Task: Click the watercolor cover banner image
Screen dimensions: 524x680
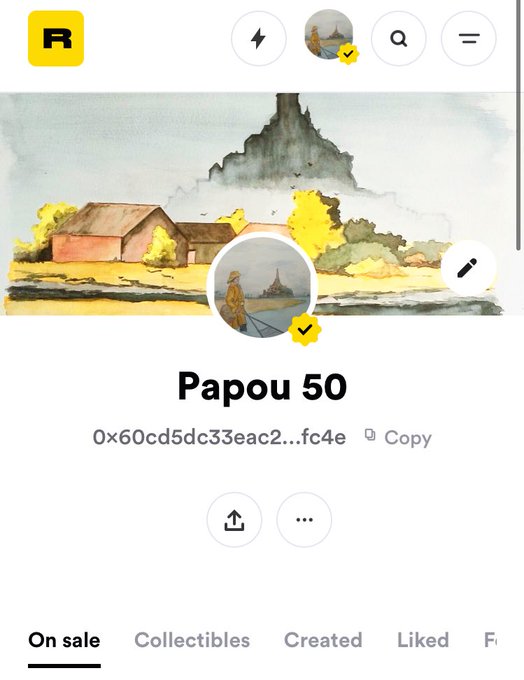Action: click(x=130, y=173)
